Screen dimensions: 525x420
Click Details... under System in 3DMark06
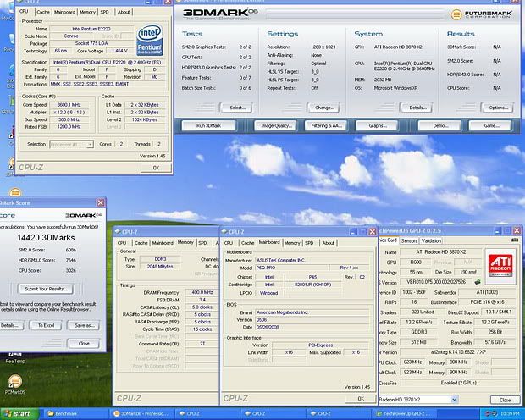(416, 108)
